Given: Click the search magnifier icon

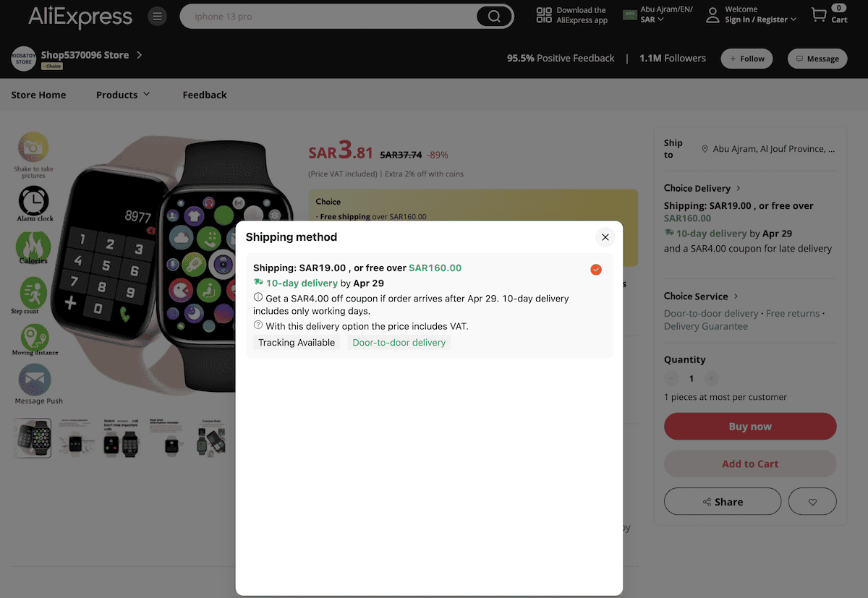Looking at the screenshot, I should pyautogui.click(x=494, y=15).
